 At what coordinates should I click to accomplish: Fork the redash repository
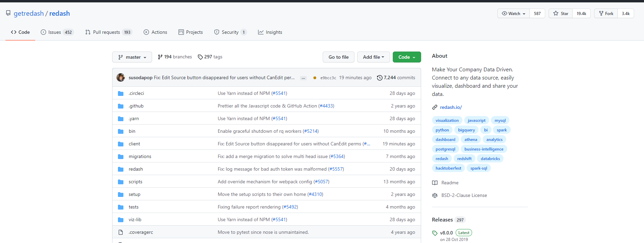606,13
